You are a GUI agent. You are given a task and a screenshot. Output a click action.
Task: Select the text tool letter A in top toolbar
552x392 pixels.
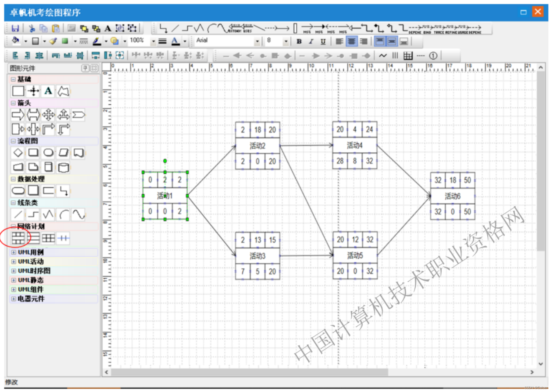tap(108, 29)
